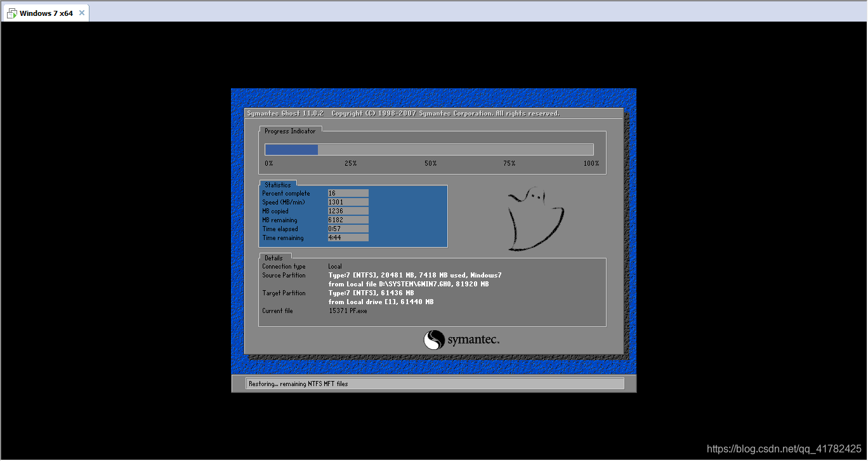Click the VM icon in the Windows 7 x64 tab

click(x=12, y=13)
